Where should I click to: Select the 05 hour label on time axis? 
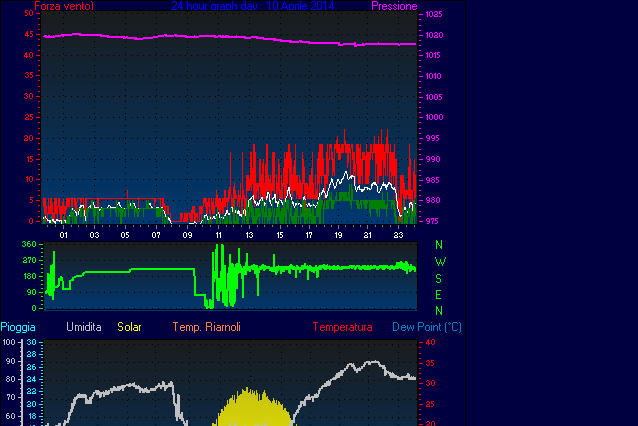point(125,235)
